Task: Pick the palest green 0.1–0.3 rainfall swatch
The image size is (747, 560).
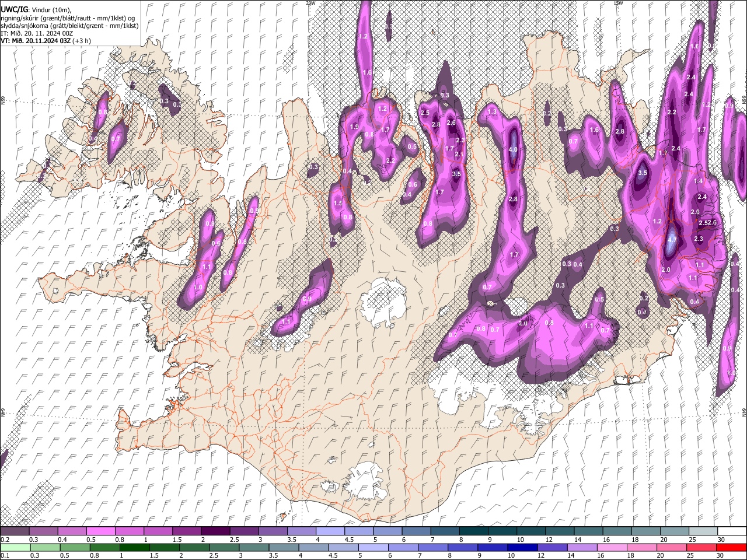Action: point(16,547)
